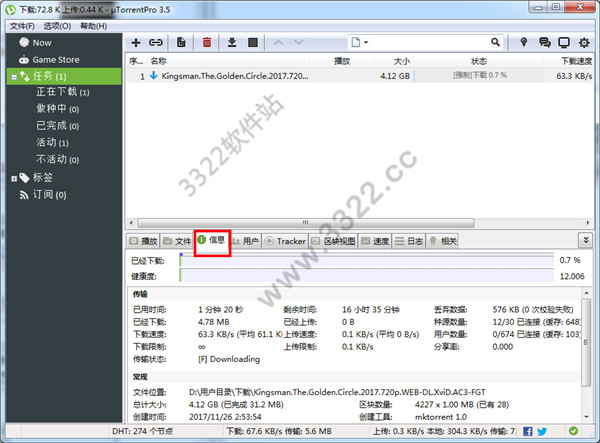
Task: Select 正在下载 (1) filter
Action: (63, 92)
